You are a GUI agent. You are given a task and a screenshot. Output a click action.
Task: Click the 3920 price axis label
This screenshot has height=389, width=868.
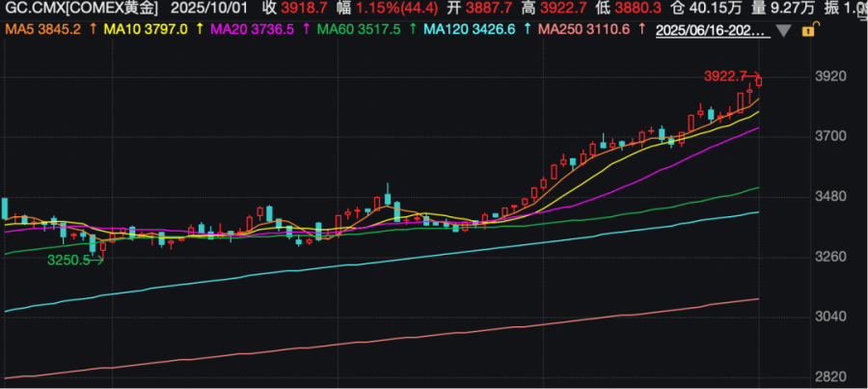tap(829, 76)
